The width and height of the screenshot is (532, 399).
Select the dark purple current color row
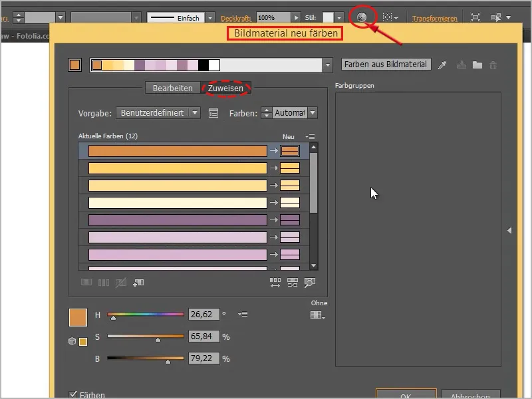point(178,220)
